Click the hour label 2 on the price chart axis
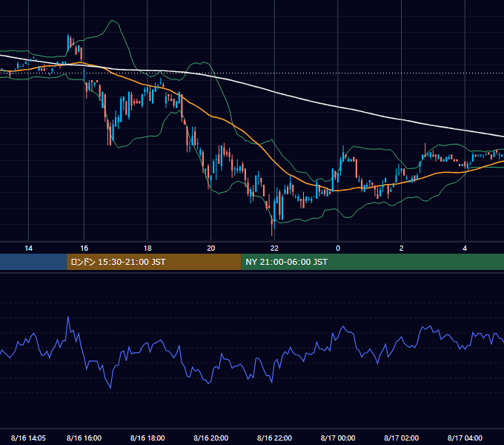504x445 pixels. pyautogui.click(x=401, y=248)
